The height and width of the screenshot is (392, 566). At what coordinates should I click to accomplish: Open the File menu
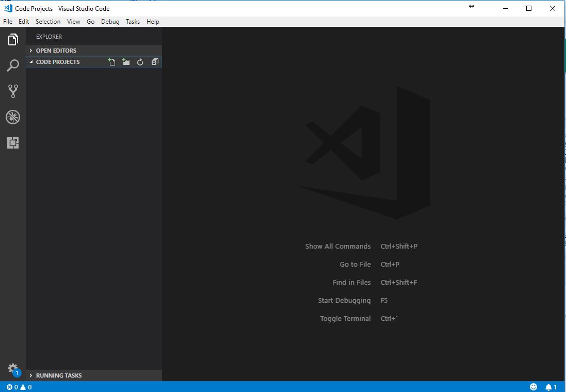coord(8,21)
